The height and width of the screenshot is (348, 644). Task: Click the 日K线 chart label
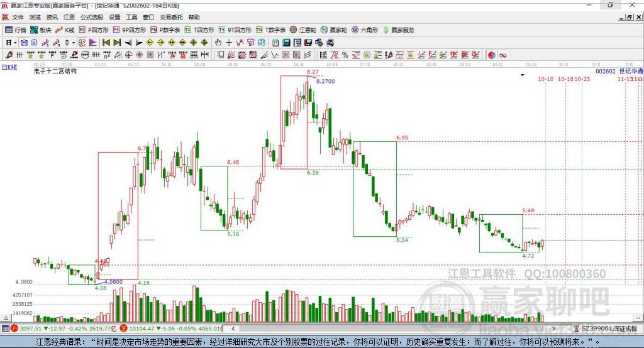9,67
